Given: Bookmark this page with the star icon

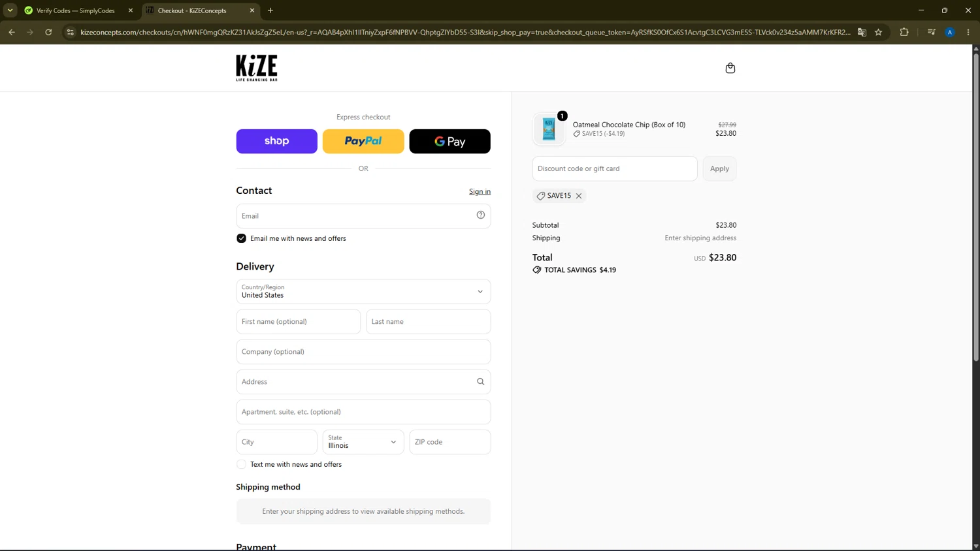Looking at the screenshot, I should [879, 32].
